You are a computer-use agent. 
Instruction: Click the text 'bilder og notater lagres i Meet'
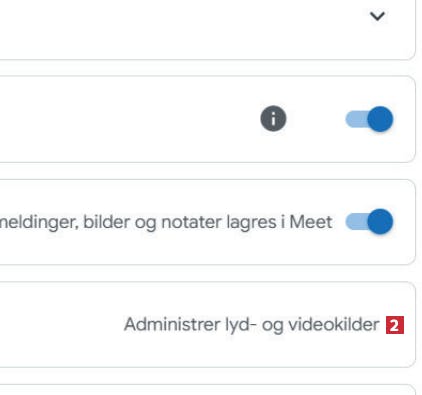tap(207, 222)
